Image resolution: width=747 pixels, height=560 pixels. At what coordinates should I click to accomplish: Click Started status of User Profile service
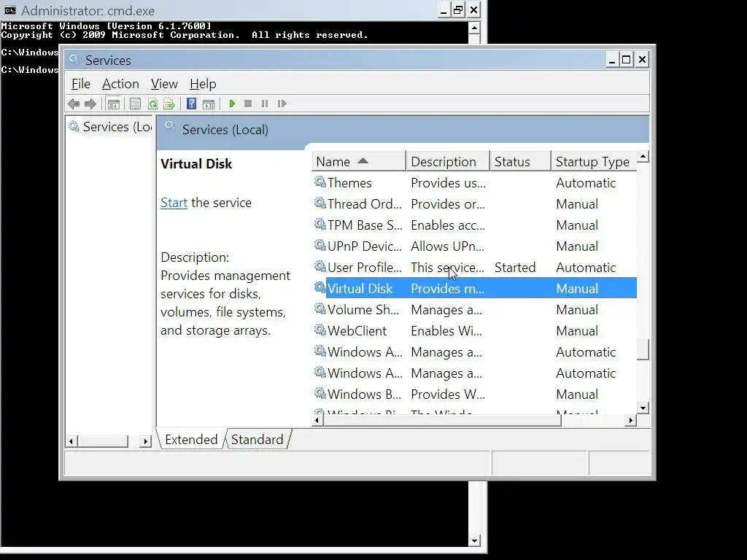tap(515, 268)
